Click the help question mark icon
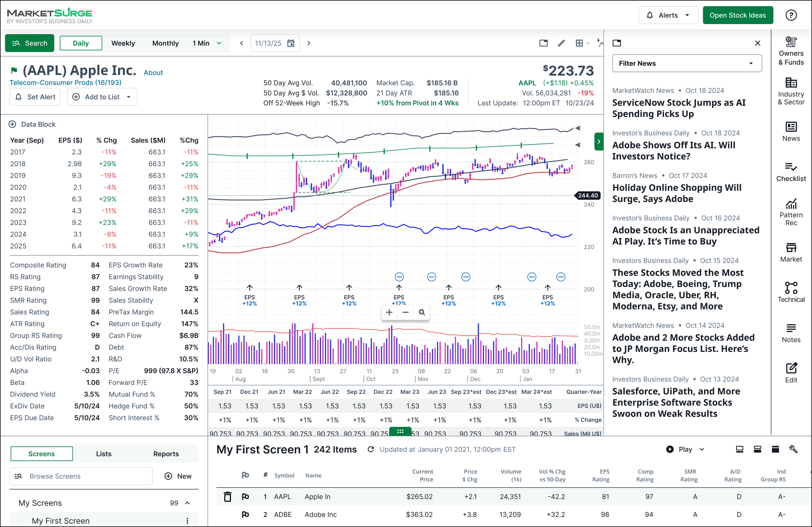Viewport: 812px width, 527px height. tap(791, 15)
